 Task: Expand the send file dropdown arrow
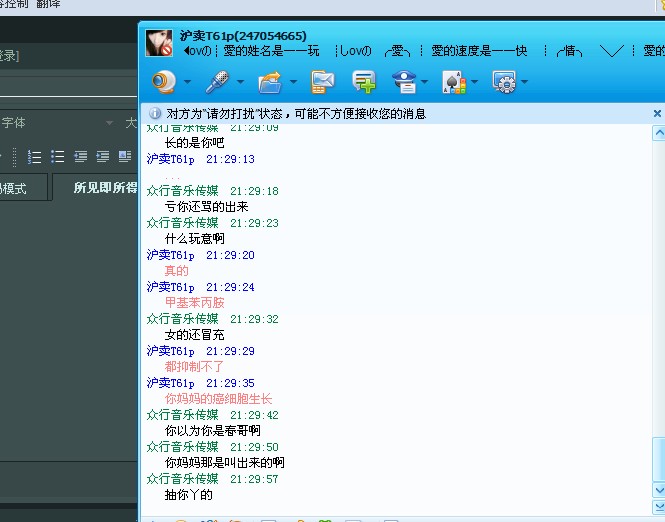(x=293, y=82)
